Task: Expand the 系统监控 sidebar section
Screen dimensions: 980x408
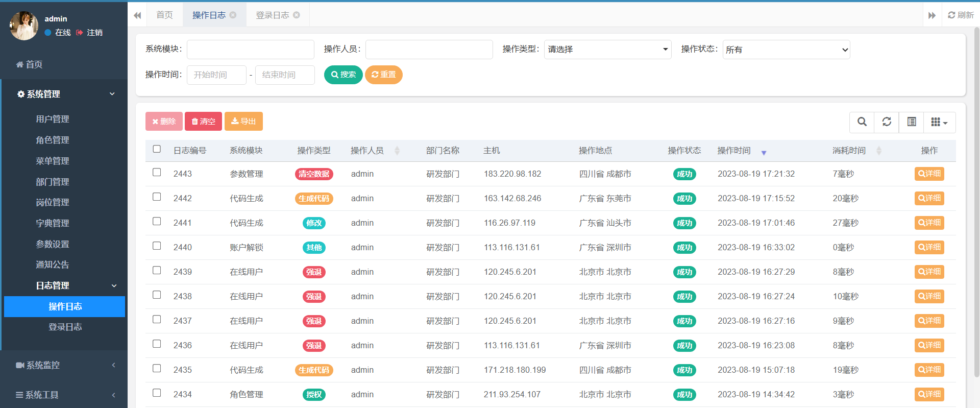Action: (x=64, y=365)
